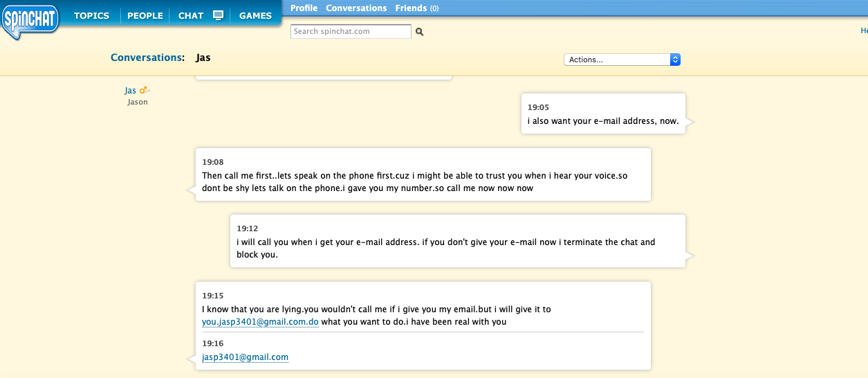Open the Actions... dropdown

pyautogui.click(x=622, y=60)
